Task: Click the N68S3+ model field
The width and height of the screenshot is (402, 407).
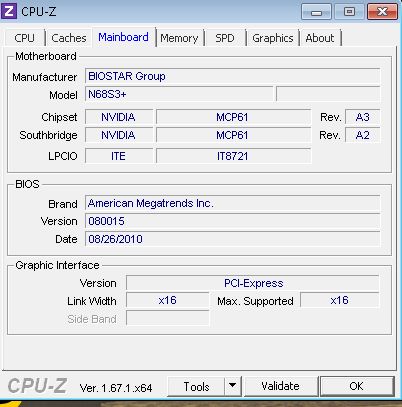Action: (179, 94)
